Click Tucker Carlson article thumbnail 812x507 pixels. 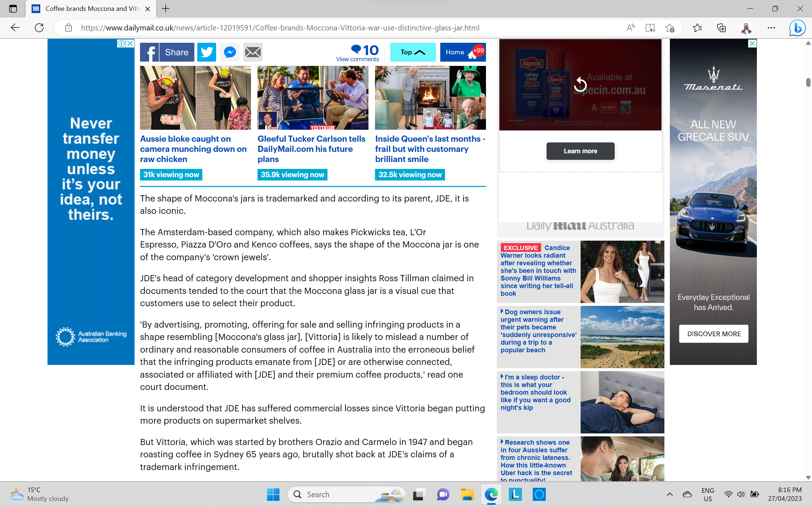(x=313, y=98)
